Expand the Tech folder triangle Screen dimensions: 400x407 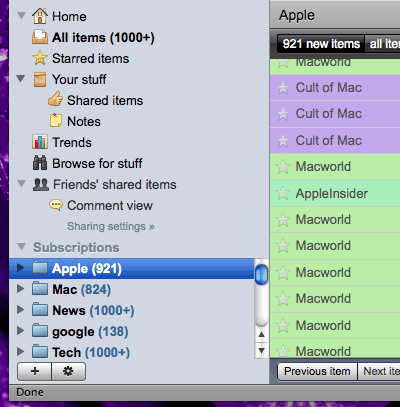[21, 351]
